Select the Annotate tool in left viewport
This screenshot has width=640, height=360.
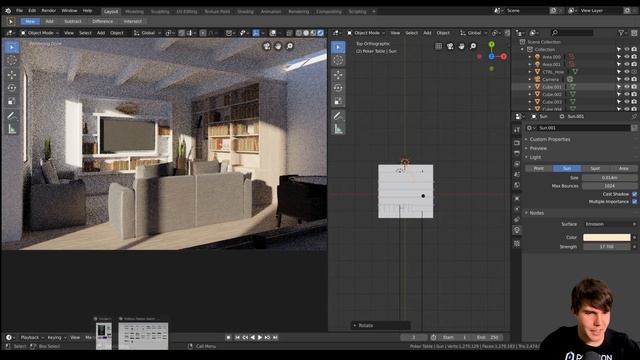12,116
